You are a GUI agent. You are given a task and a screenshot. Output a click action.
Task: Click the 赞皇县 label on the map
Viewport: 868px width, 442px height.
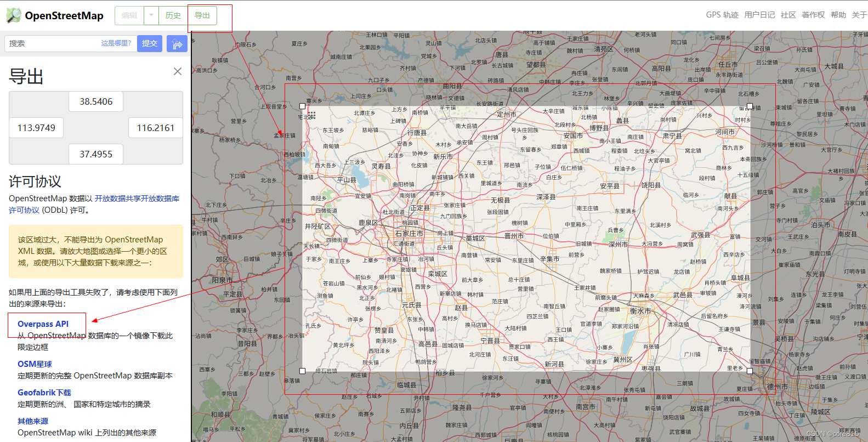click(x=384, y=330)
